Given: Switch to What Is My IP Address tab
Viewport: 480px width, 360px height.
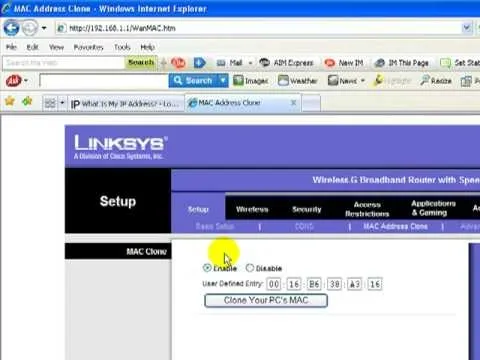Looking at the screenshot, I should tap(125, 104).
